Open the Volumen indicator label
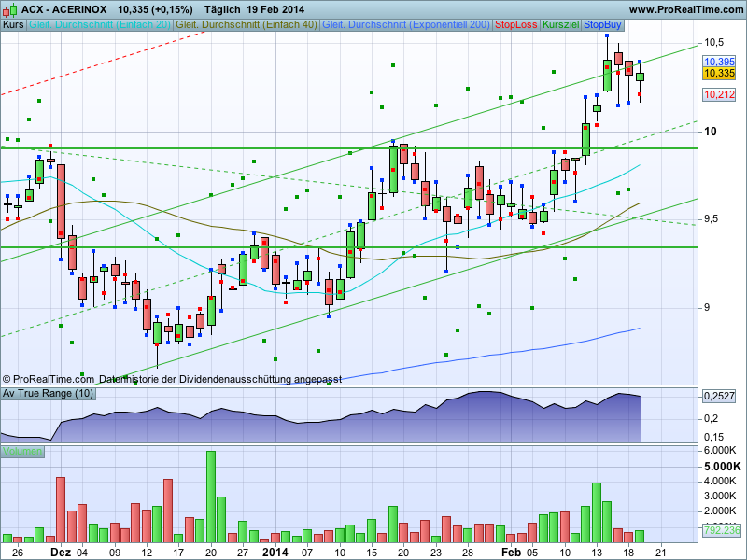The image size is (747, 560). click(22, 452)
